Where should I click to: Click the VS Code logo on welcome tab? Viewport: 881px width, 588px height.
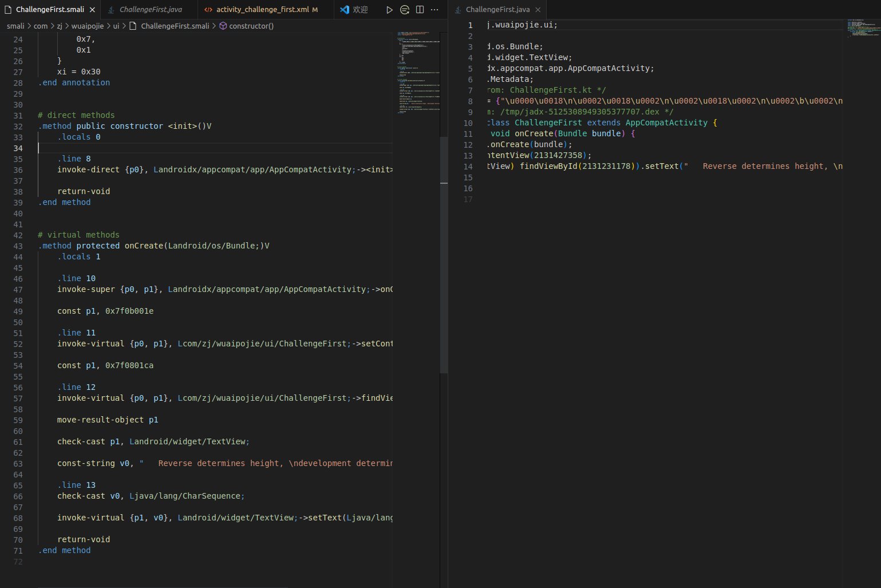click(x=345, y=10)
